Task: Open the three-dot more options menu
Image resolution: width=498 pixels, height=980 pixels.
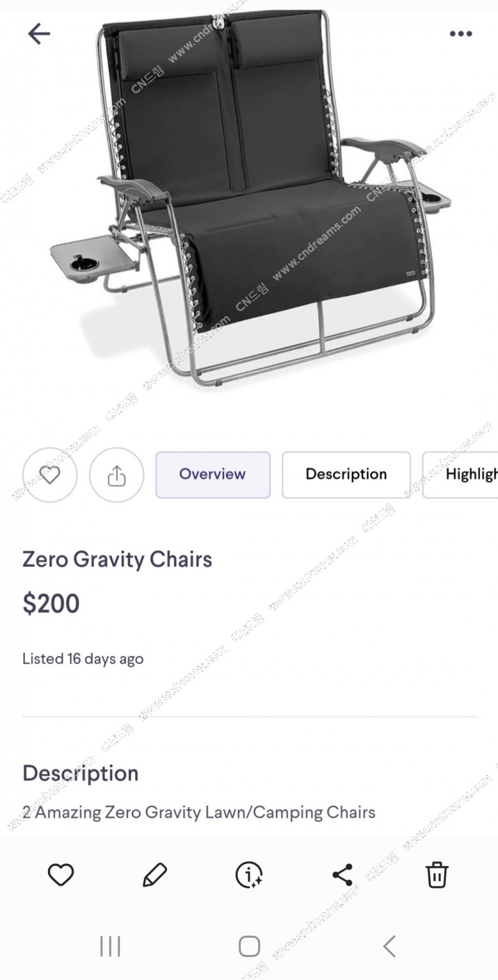Action: 461,34
